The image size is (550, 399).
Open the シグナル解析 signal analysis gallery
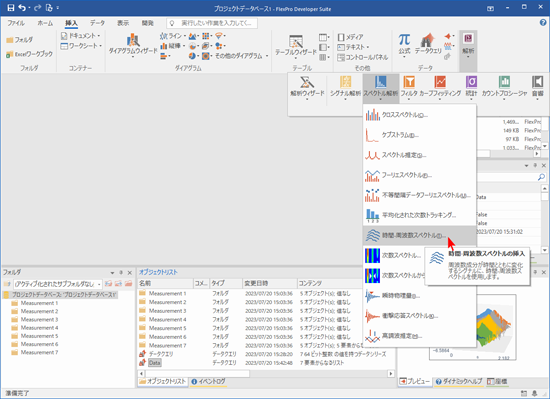click(345, 87)
